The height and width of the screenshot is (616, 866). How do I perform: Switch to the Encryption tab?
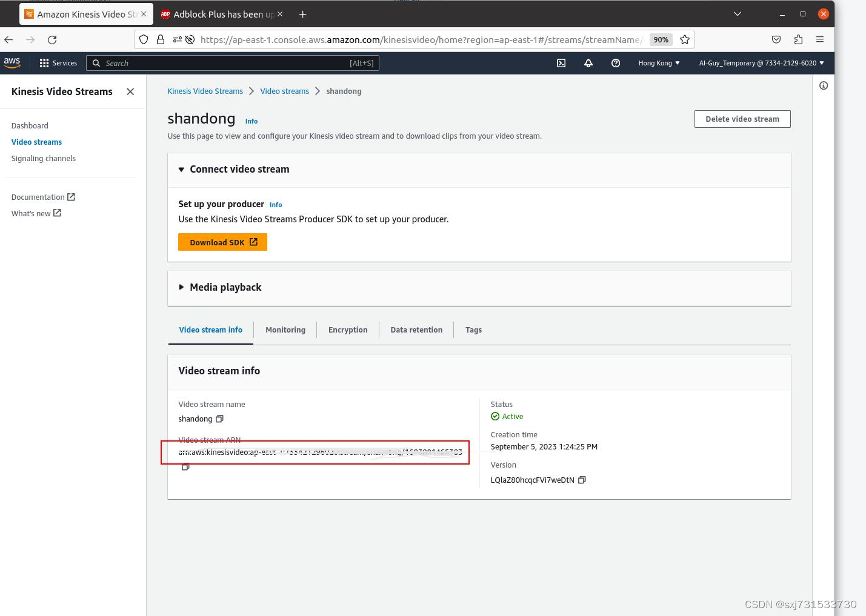[348, 330]
